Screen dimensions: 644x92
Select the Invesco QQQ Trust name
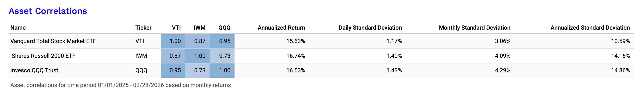coord(34,70)
